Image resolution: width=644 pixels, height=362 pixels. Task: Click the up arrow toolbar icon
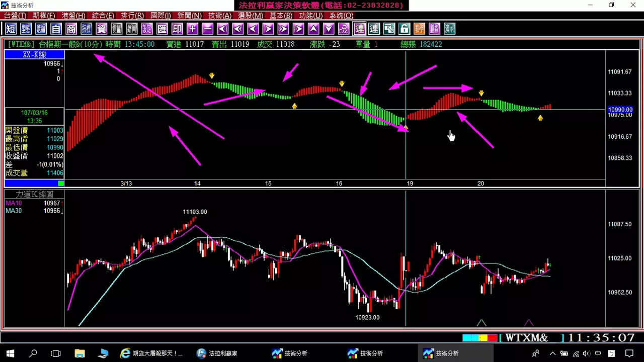pos(313,29)
